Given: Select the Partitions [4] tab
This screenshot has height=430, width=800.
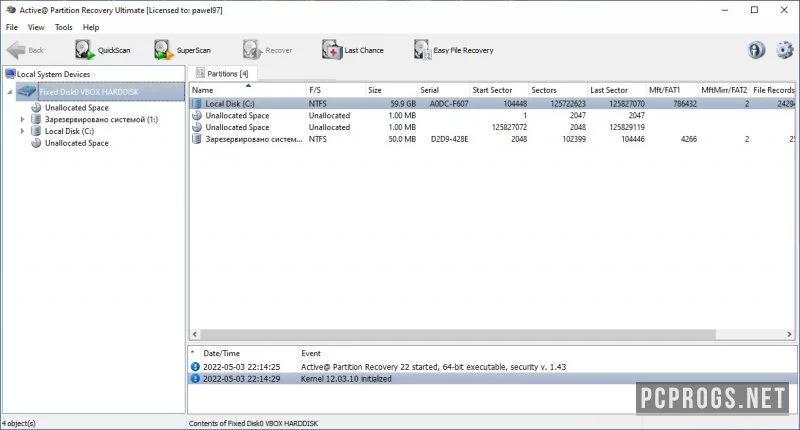Looking at the screenshot, I should [222, 73].
